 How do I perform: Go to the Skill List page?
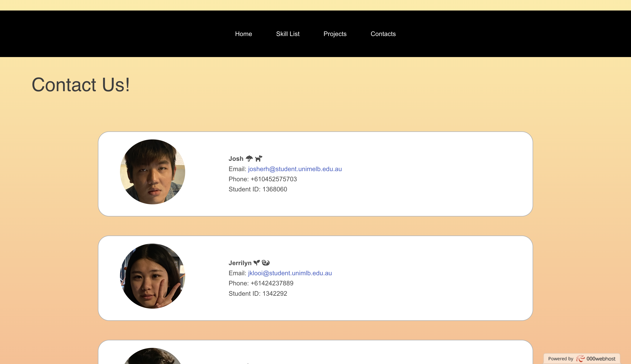tap(288, 34)
